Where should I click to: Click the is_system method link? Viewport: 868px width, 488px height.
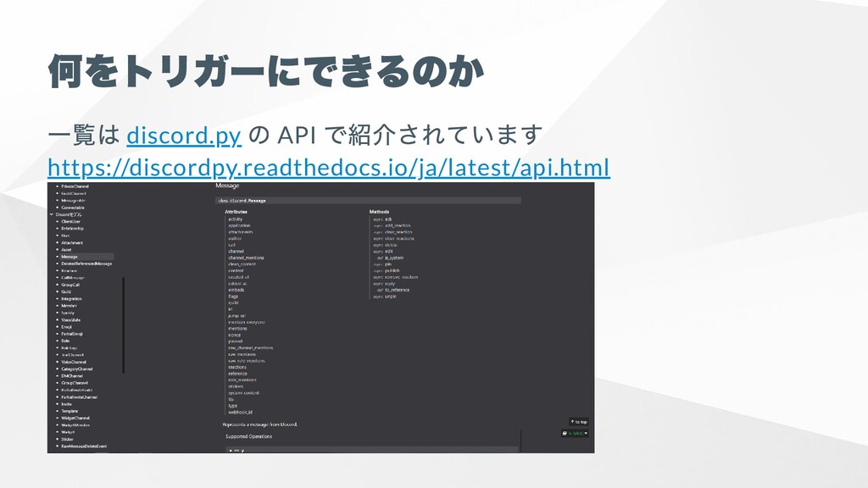pyautogui.click(x=394, y=258)
